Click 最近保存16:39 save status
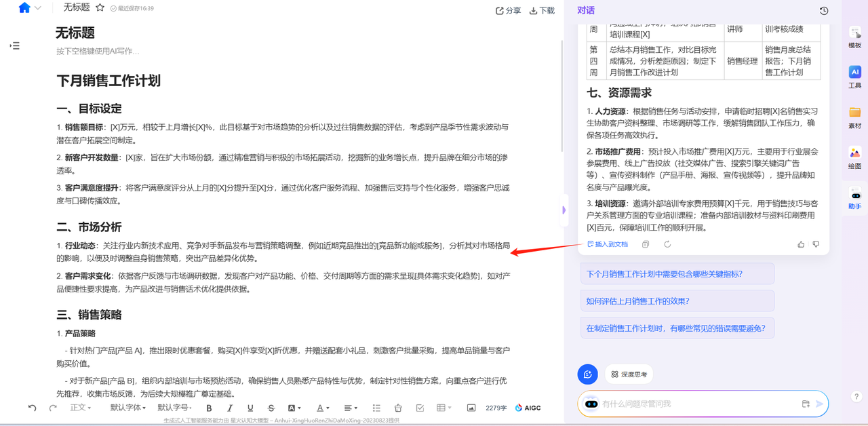Viewport: 868px width, 426px height. pos(132,8)
